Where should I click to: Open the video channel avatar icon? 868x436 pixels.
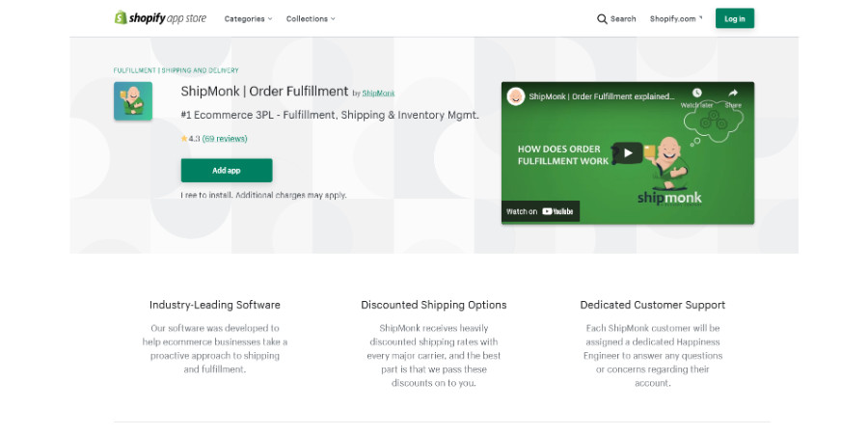(516, 96)
